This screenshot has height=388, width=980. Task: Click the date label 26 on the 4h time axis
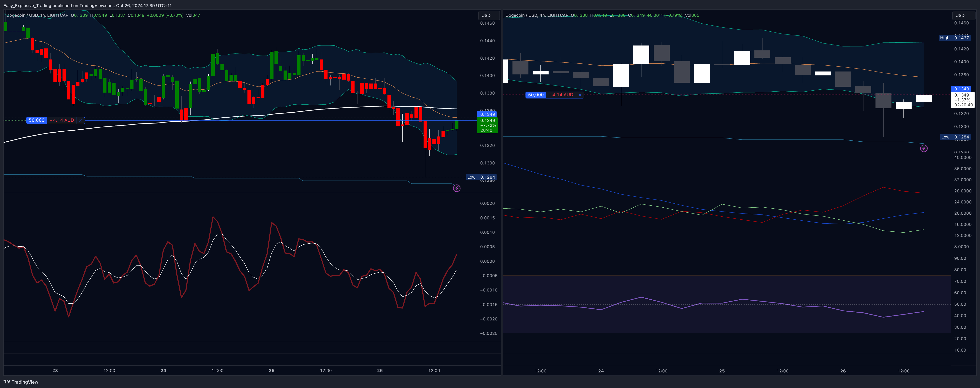(843, 371)
